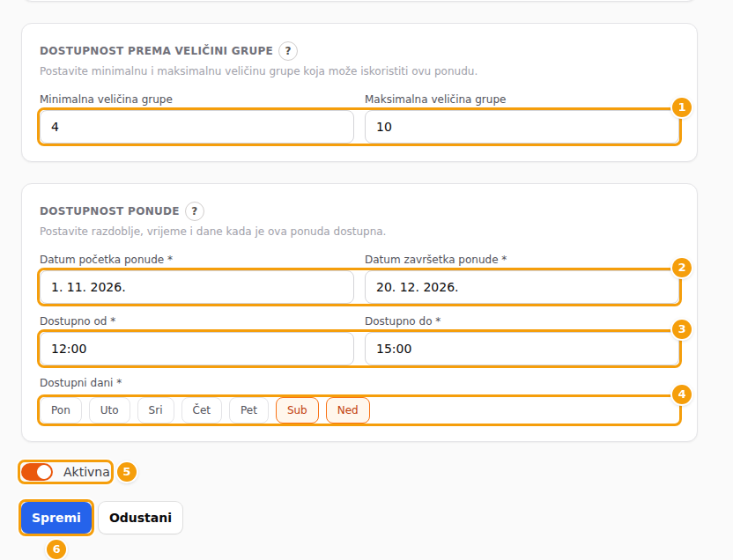Toggle the Čet day chip
Image resolution: width=733 pixels, height=560 pixels.
202,410
